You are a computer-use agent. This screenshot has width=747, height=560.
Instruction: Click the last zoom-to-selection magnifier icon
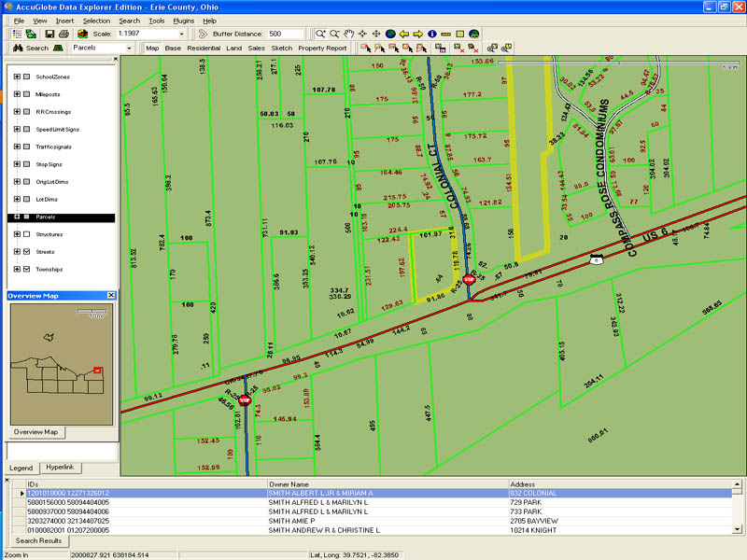tap(506, 49)
